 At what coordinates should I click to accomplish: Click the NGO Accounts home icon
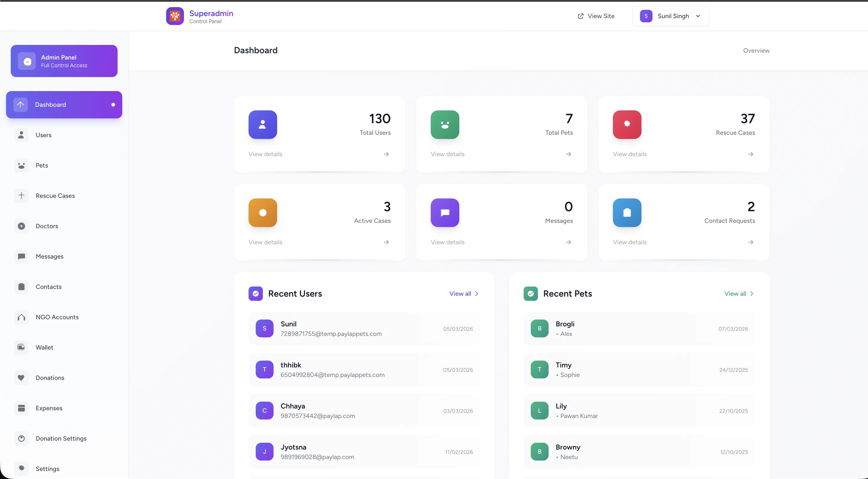tap(21, 317)
